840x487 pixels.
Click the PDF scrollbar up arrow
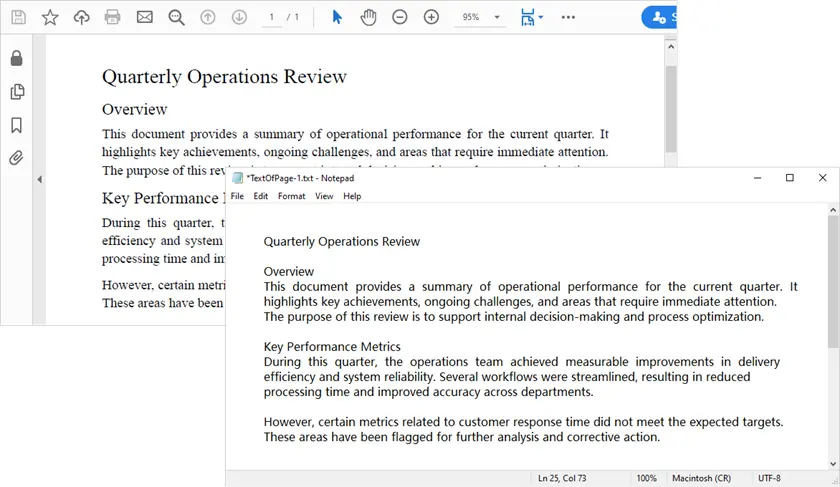click(x=671, y=47)
